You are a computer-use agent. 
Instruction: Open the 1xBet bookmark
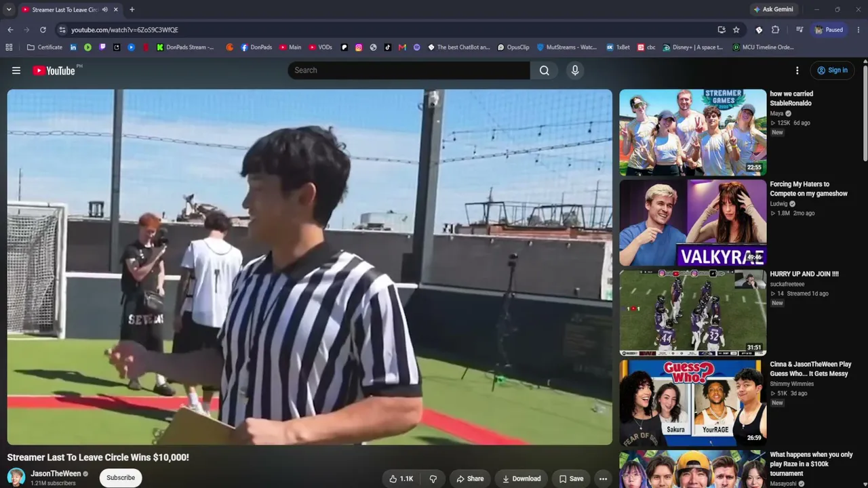(618, 47)
